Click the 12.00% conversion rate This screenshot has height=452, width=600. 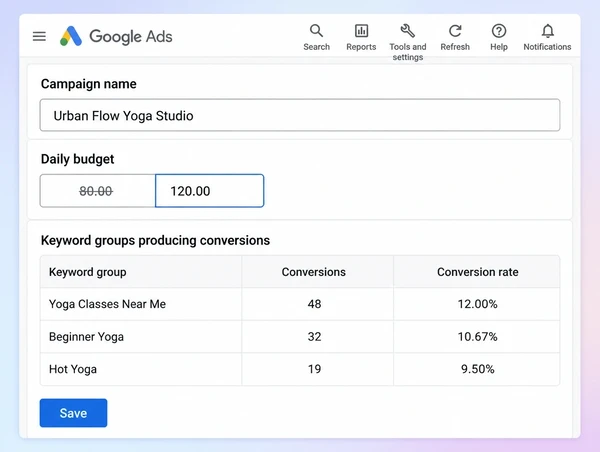point(477,304)
